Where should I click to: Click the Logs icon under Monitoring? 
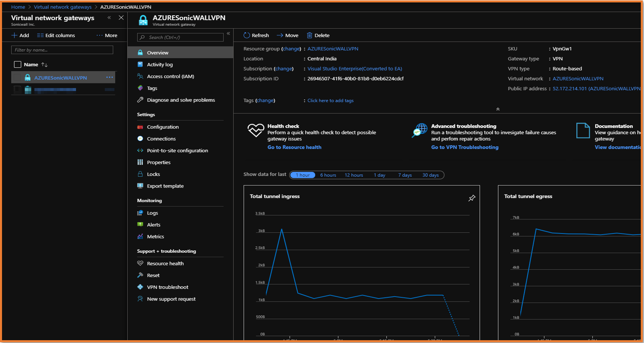[x=140, y=213]
